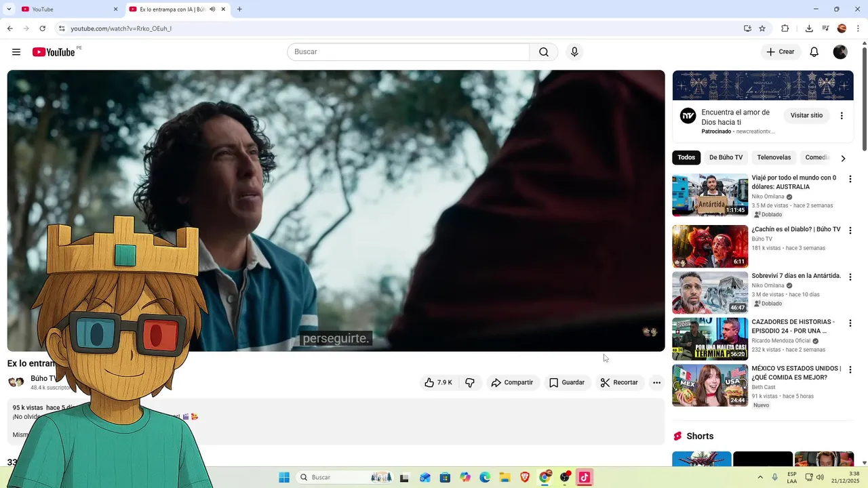
Task: Go to YouTube home via logo
Action: 54,52
